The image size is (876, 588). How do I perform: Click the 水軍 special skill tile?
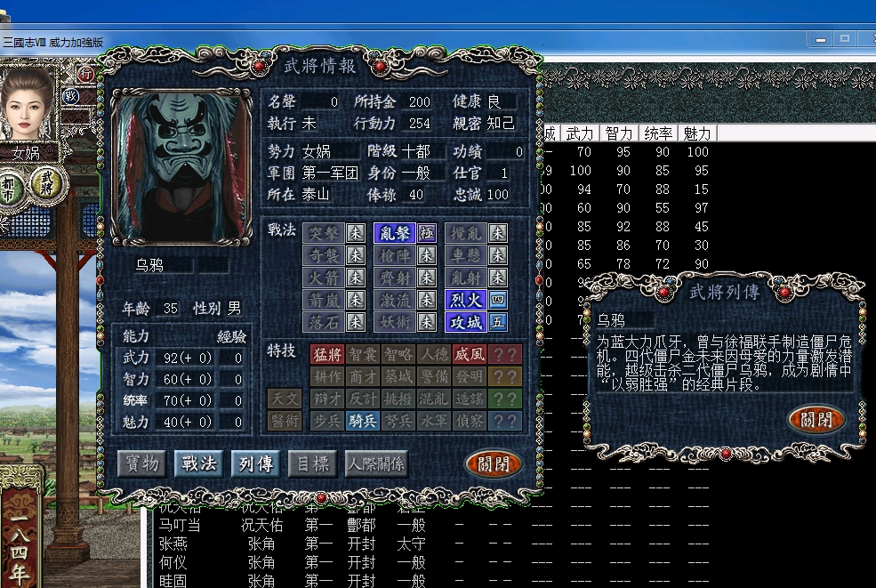434,421
